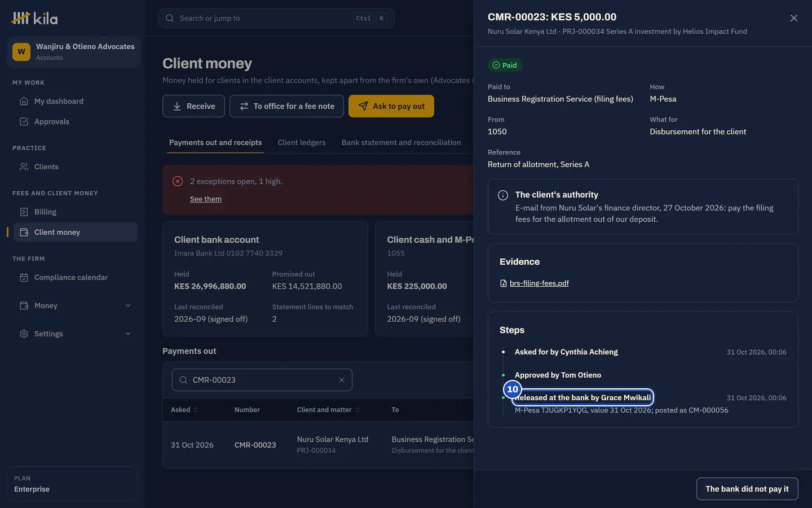Sort by Client and matter column
Viewport: 812px width, 508px height.
[x=328, y=410]
